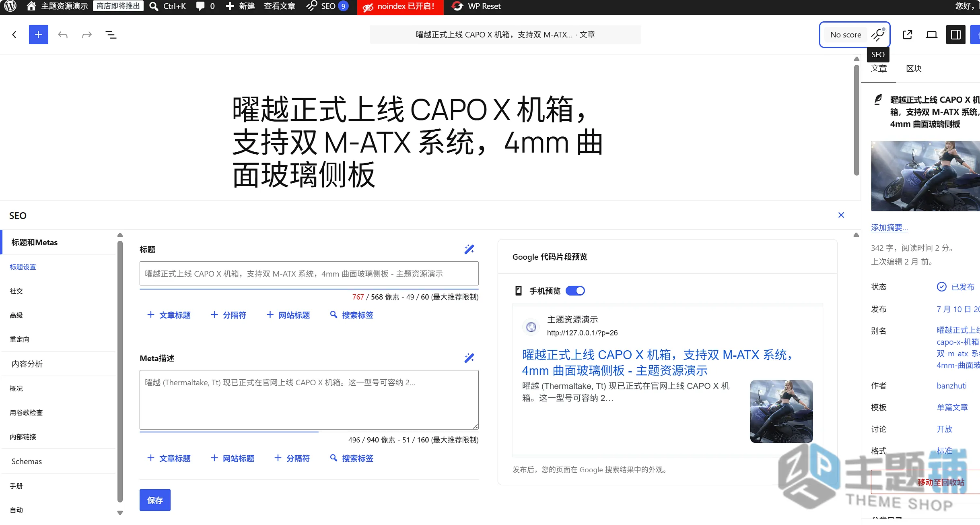Insert 文章标题 tag into meta description
This screenshot has height=525, width=980.
click(x=169, y=459)
